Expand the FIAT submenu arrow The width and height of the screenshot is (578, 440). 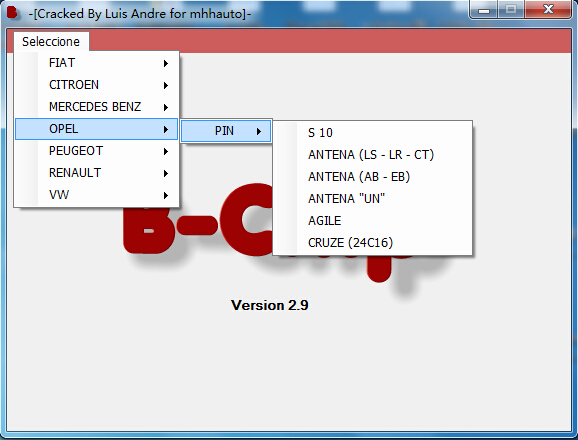pos(166,63)
